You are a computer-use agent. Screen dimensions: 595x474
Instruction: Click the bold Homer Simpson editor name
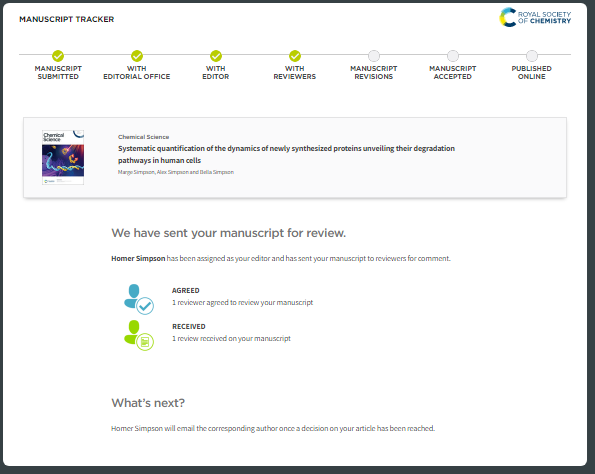click(x=138, y=258)
